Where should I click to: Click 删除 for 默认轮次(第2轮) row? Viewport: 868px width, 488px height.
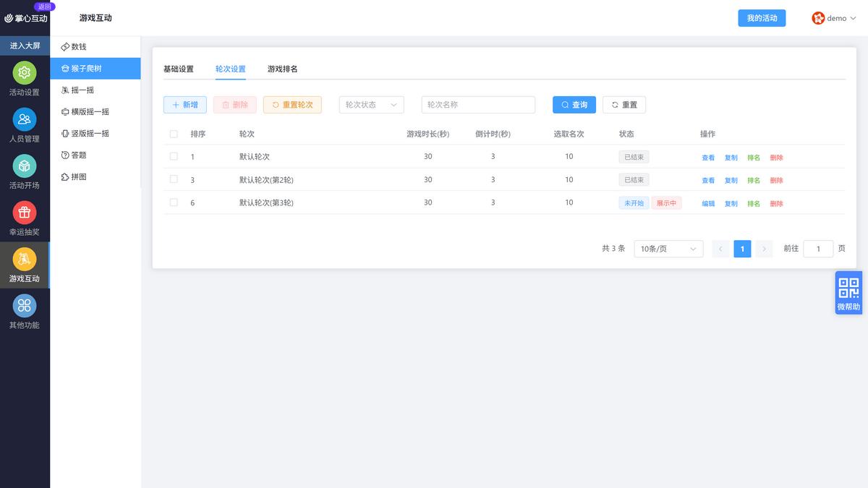click(777, 181)
